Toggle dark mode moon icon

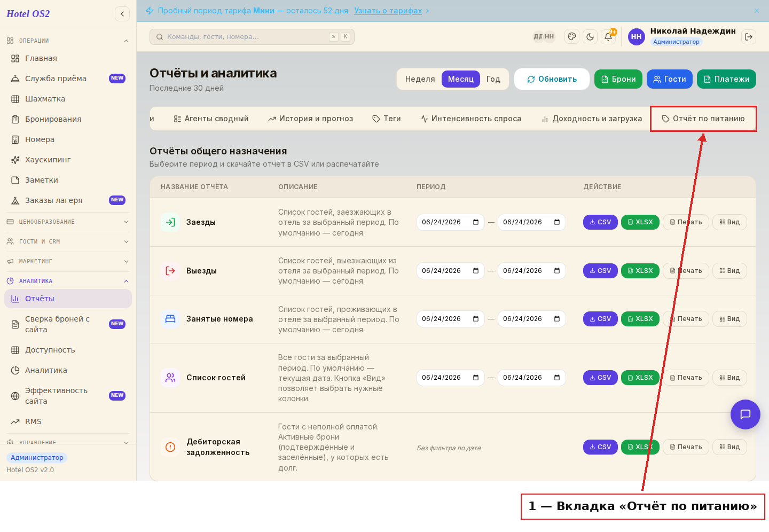(x=590, y=37)
